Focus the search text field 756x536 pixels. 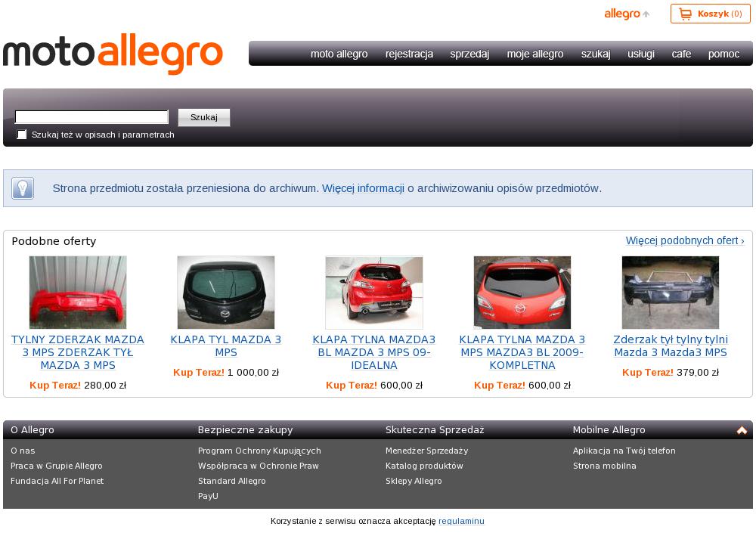pyautogui.click(x=91, y=117)
